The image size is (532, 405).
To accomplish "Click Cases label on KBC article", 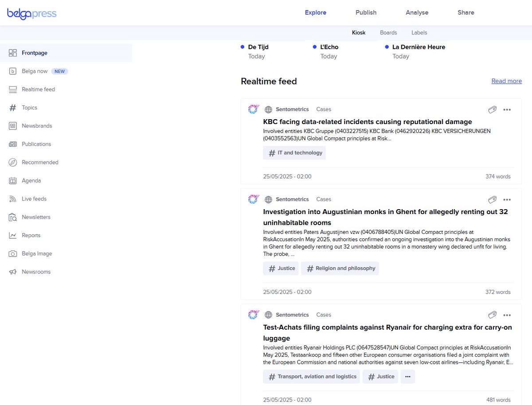I will tap(324, 109).
